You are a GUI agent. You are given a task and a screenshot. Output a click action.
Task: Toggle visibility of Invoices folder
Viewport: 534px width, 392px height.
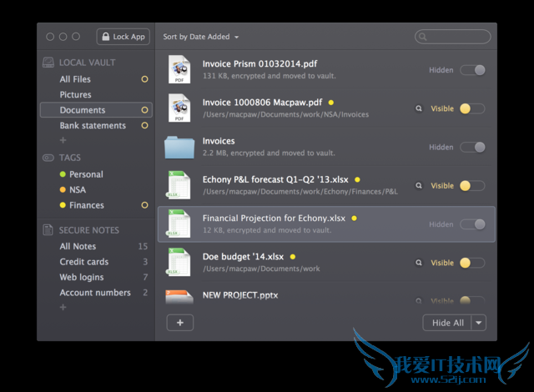coord(473,148)
